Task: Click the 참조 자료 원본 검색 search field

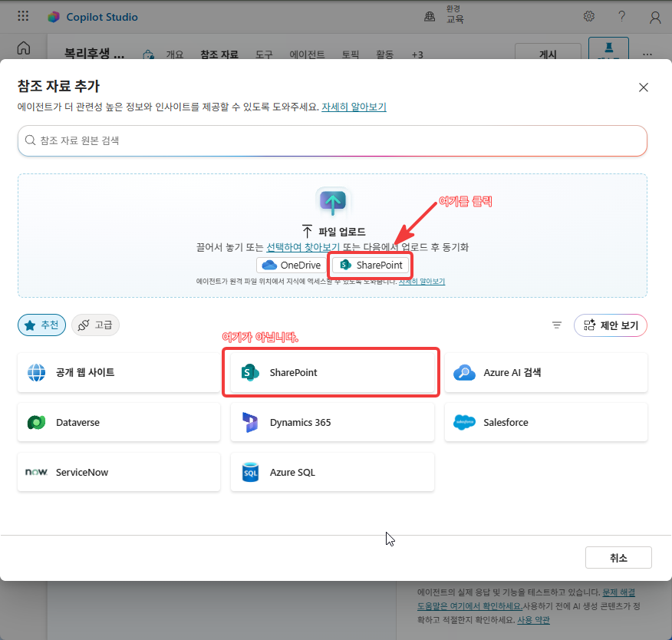Action: (x=332, y=140)
